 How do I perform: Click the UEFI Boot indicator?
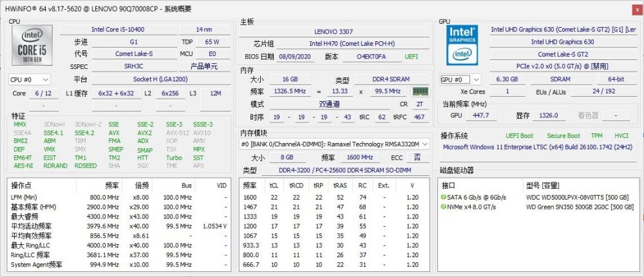coord(519,136)
